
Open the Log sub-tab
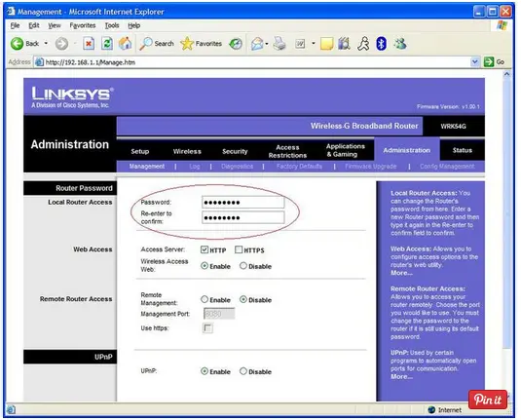click(x=195, y=167)
